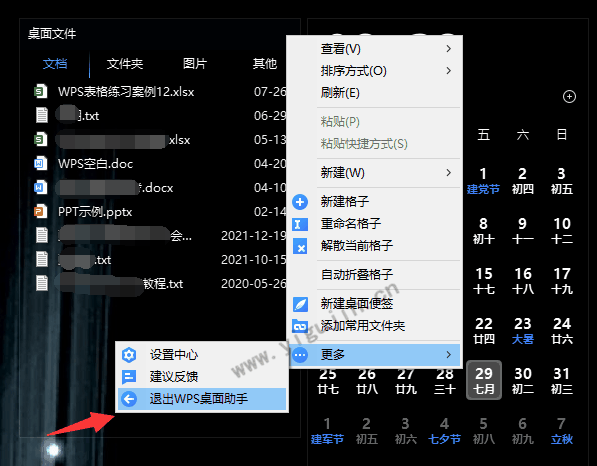The width and height of the screenshot is (597, 466).
Task: Click the calendar add-event plus icon
Action: coord(569,97)
